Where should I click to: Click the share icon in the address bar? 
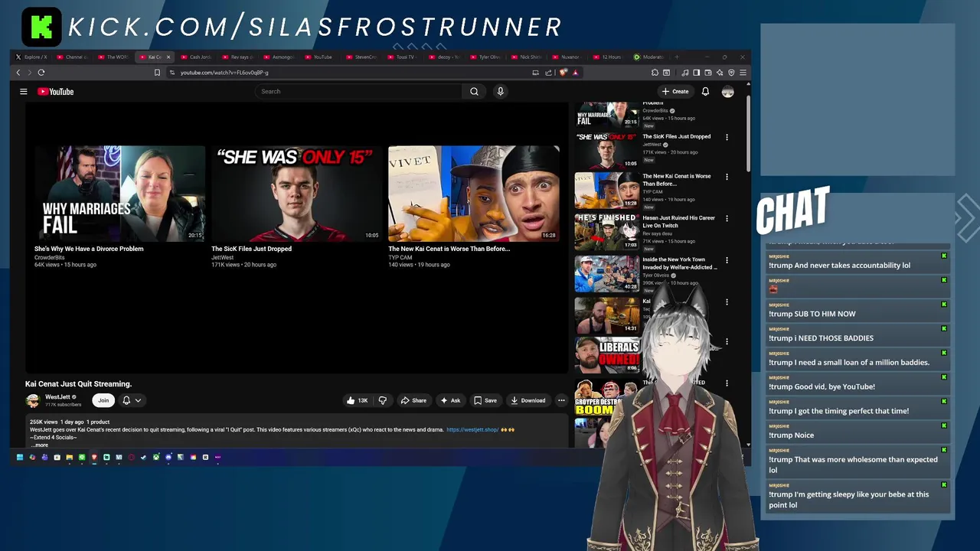549,73
